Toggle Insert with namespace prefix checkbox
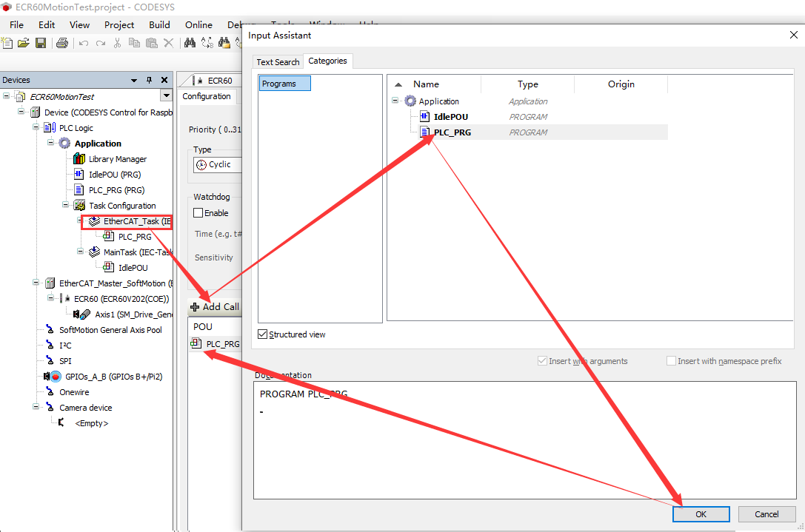This screenshot has height=532, width=805. 671,361
